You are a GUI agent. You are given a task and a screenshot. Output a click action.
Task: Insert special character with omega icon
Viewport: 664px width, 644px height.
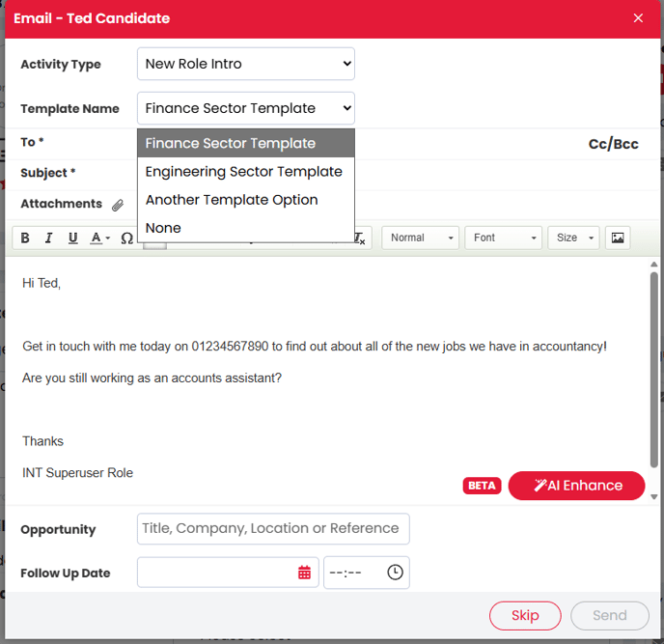coord(126,238)
